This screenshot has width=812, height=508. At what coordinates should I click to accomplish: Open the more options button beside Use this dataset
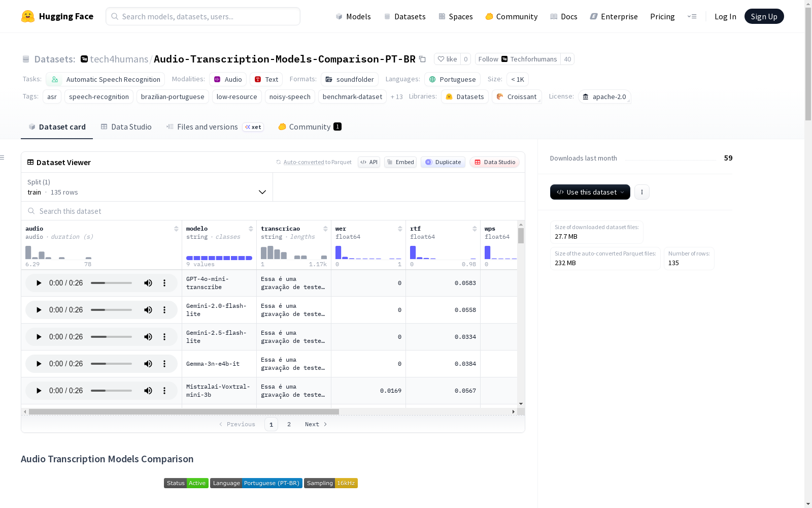click(x=642, y=192)
